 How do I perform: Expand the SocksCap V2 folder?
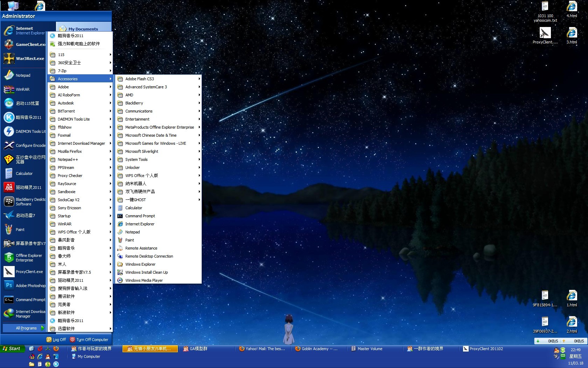80,200
